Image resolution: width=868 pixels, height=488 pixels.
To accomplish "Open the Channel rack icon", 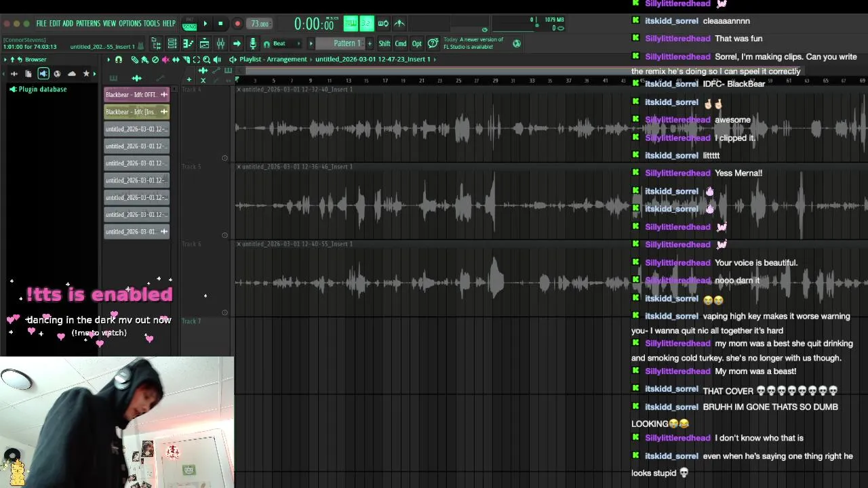I will click(x=172, y=44).
